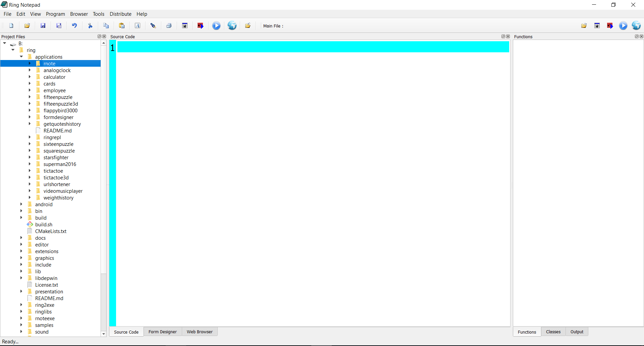The image size is (644, 346).
Task: Expand the formdesigner folder
Action: pyautogui.click(x=30, y=117)
